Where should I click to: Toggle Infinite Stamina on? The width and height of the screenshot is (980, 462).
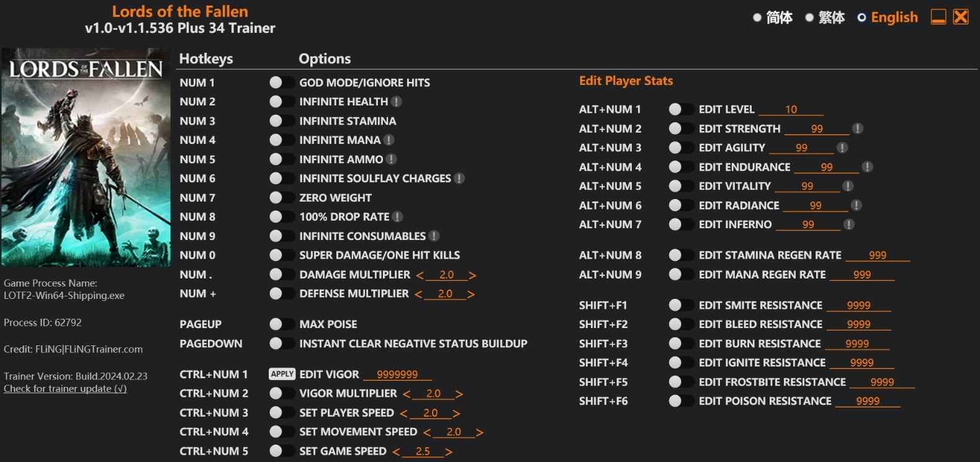[282, 121]
